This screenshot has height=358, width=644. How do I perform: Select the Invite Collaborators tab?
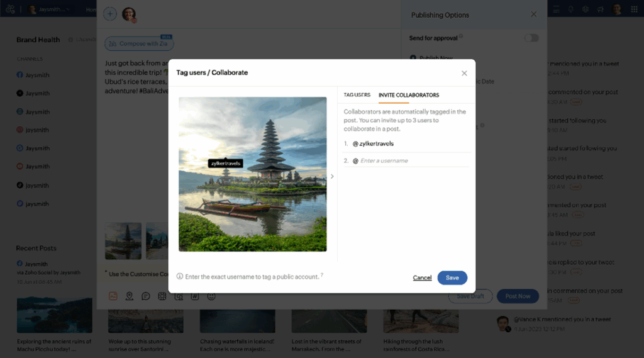click(409, 95)
